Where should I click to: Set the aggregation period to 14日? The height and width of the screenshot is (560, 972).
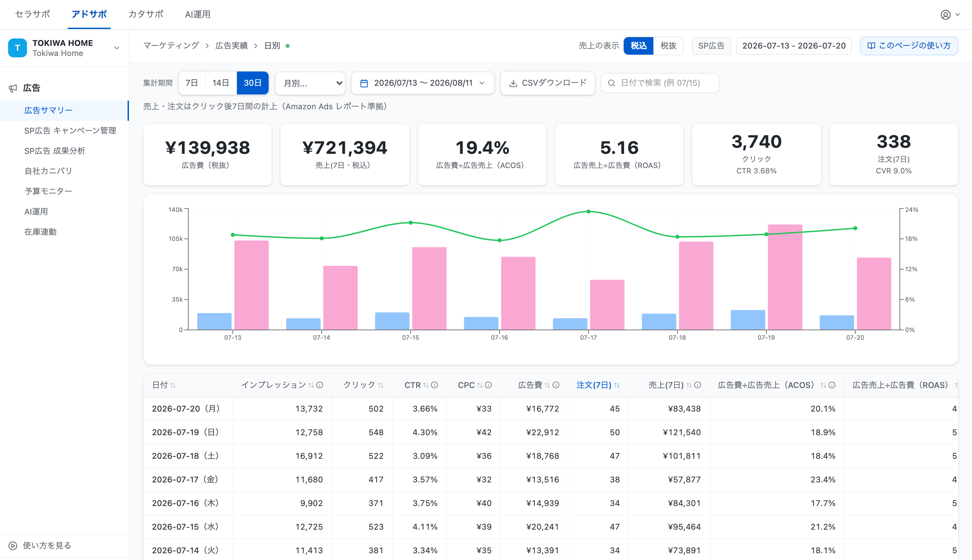221,83
